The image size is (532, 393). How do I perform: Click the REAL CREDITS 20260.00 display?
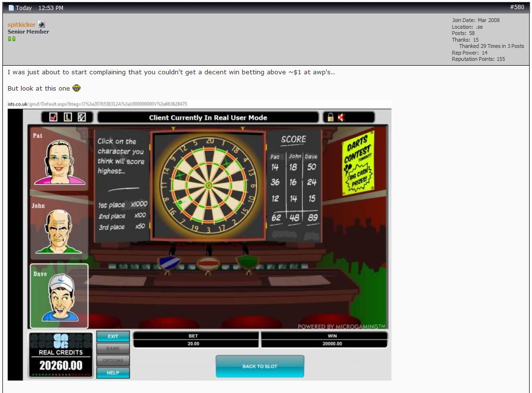click(61, 355)
